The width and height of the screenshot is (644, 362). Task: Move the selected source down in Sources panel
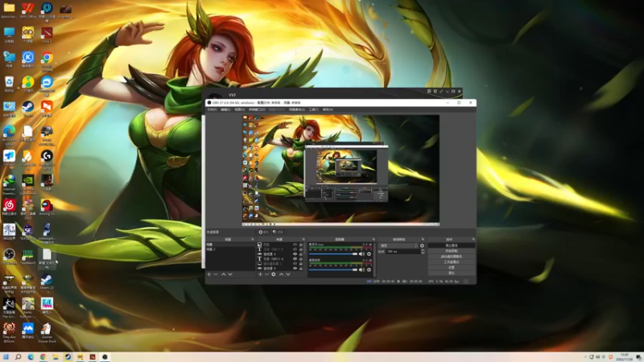pyautogui.click(x=288, y=274)
